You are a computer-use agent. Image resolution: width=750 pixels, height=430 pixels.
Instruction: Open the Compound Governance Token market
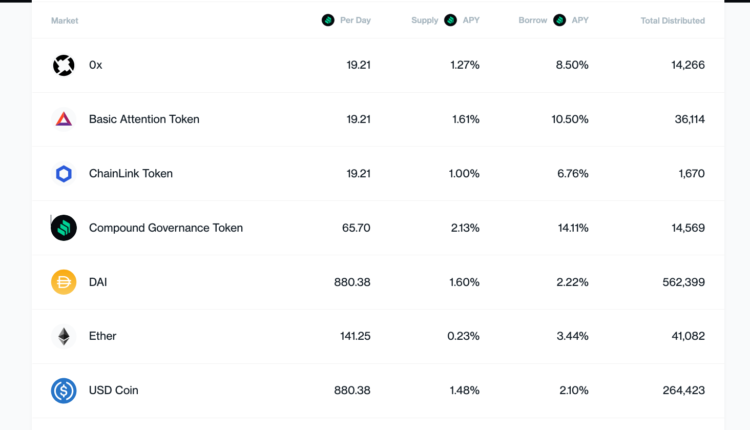tap(166, 228)
